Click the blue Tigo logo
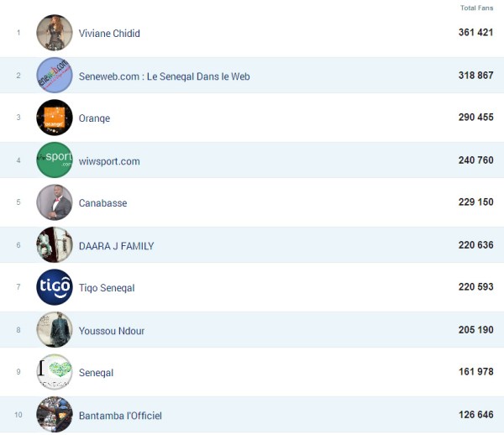Viewport: 504px width, 435px height. coord(55,287)
